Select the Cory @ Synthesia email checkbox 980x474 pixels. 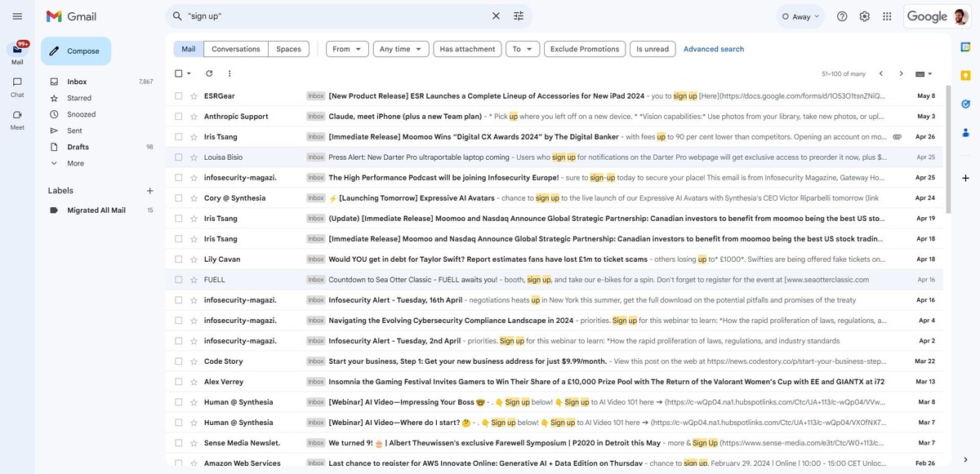point(179,198)
